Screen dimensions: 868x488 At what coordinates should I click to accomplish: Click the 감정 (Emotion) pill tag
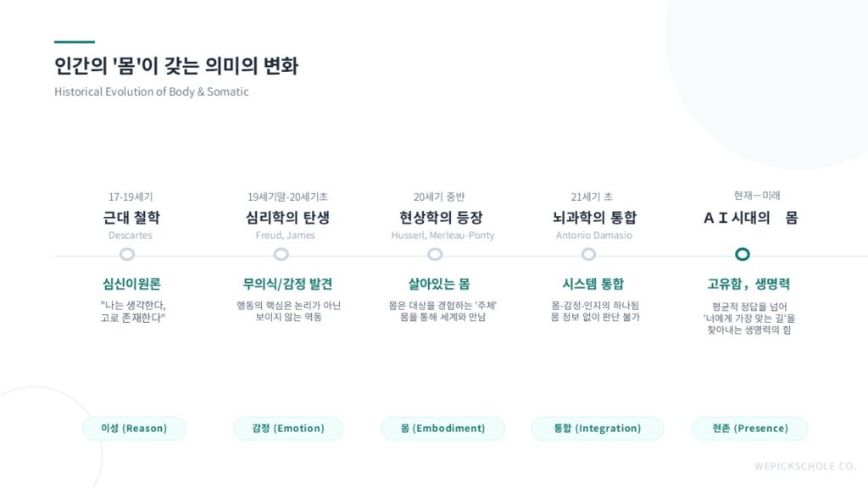(x=288, y=429)
